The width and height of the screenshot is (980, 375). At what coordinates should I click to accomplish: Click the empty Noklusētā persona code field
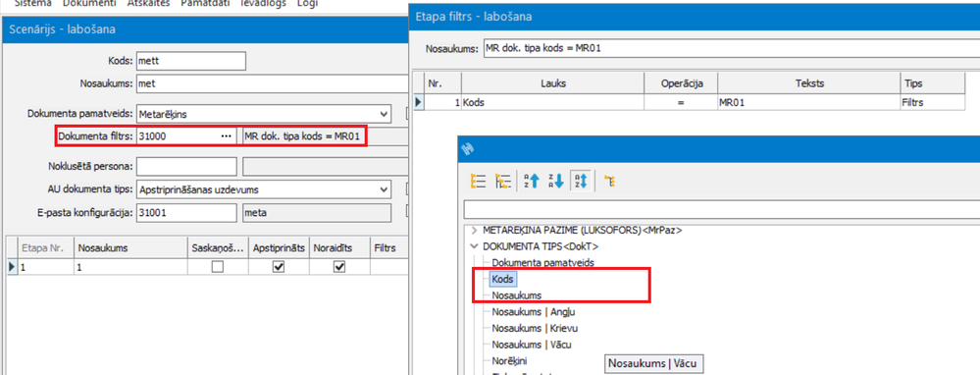pyautogui.click(x=186, y=166)
